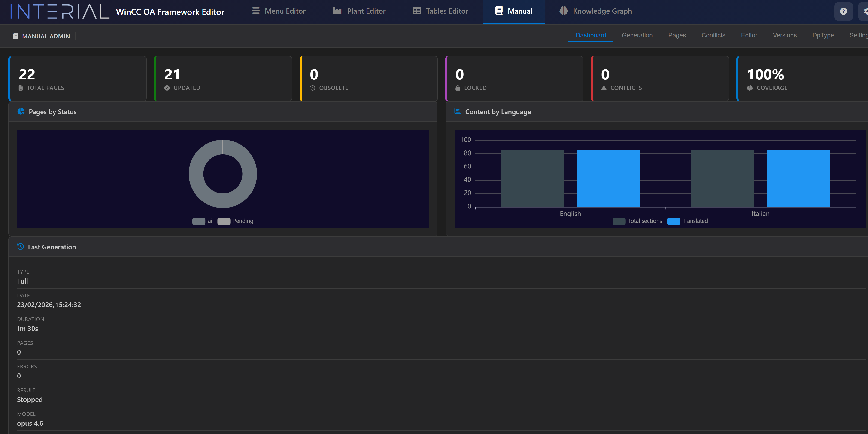Viewport: 868px width, 434px height.
Task: Toggle the ai series in Pages by Status legend
Action: [199, 221]
